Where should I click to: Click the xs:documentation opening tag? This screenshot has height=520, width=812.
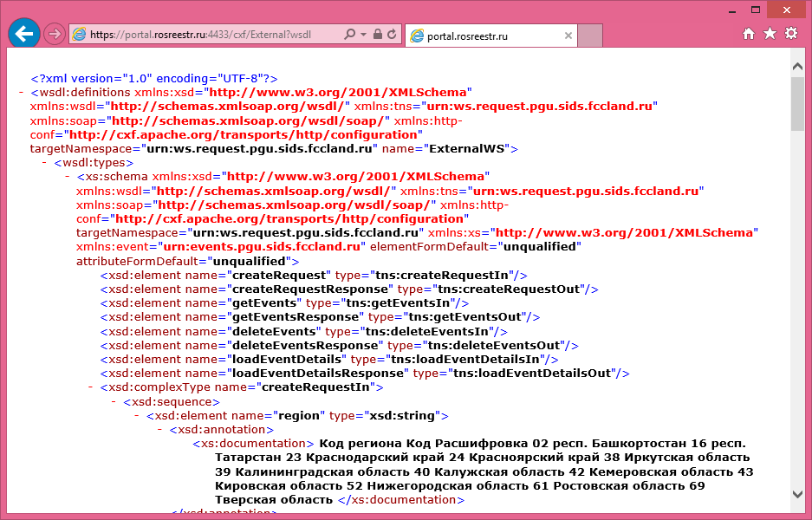(x=253, y=444)
